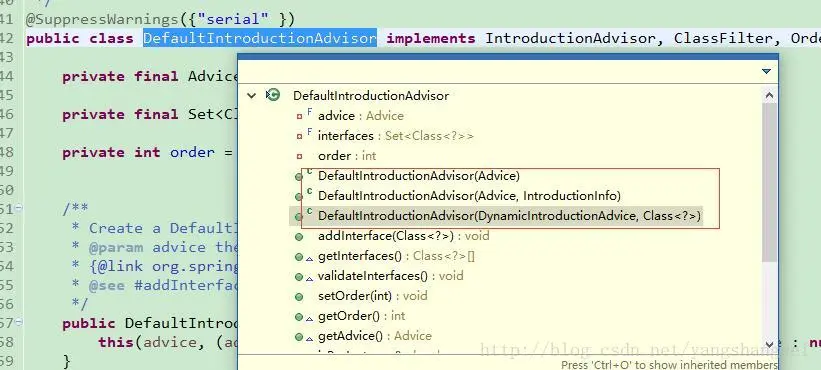
Task: Collapse the DefaultIntroductionAdvisor outline node
Action: 252,96
